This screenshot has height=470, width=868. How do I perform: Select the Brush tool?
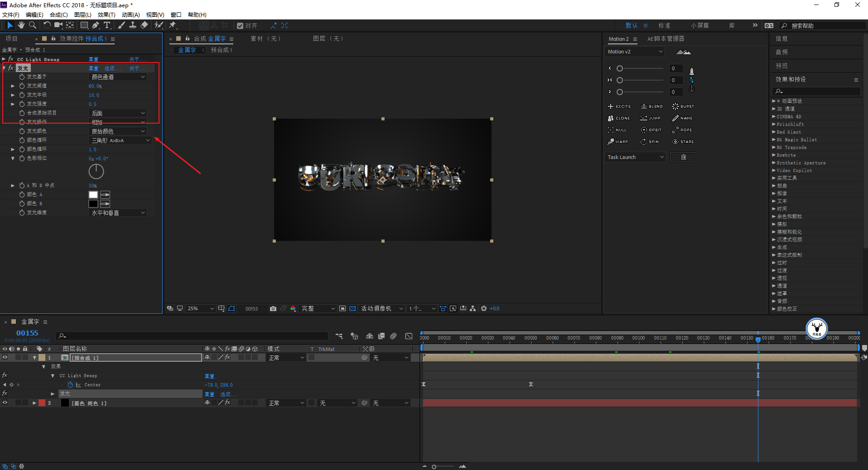pyautogui.click(x=121, y=25)
